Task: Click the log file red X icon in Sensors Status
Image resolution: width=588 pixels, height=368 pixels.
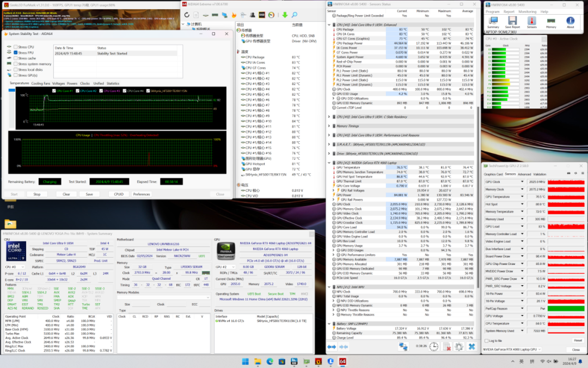Action: coord(446,347)
